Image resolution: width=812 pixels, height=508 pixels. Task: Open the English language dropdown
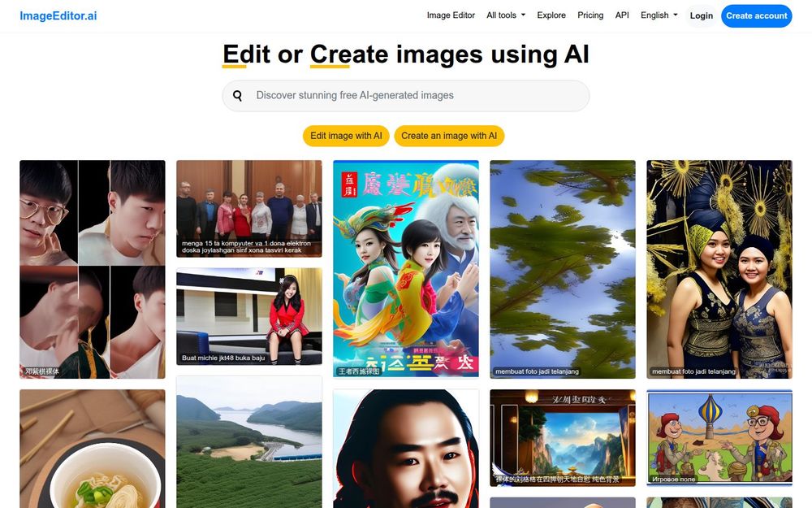pyautogui.click(x=658, y=15)
